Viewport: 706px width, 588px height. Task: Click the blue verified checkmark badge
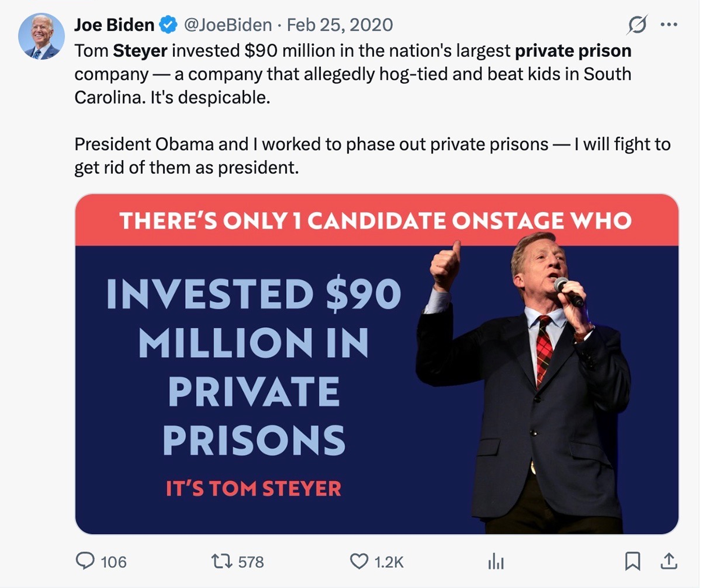pyautogui.click(x=168, y=25)
